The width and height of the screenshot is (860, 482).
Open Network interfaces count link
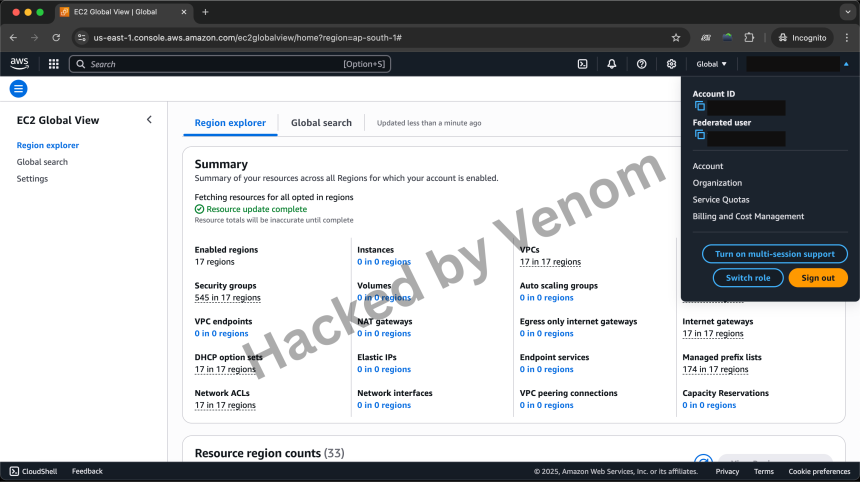tap(384, 405)
